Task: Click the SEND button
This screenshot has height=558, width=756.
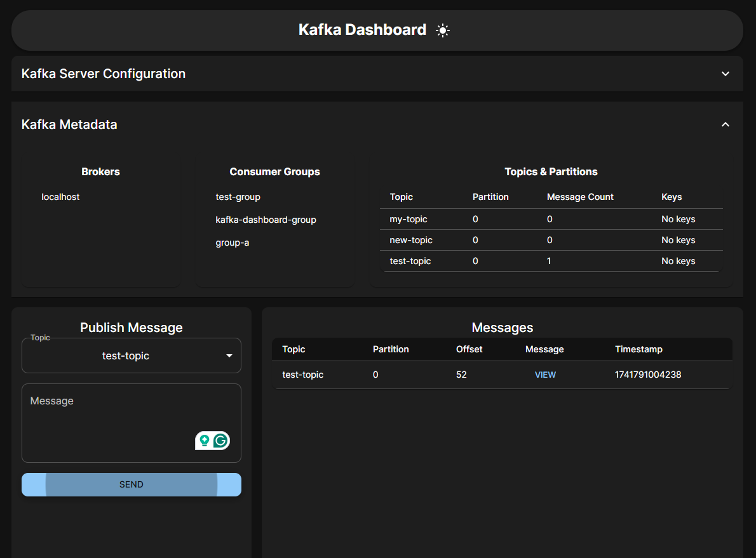Action: [131, 484]
